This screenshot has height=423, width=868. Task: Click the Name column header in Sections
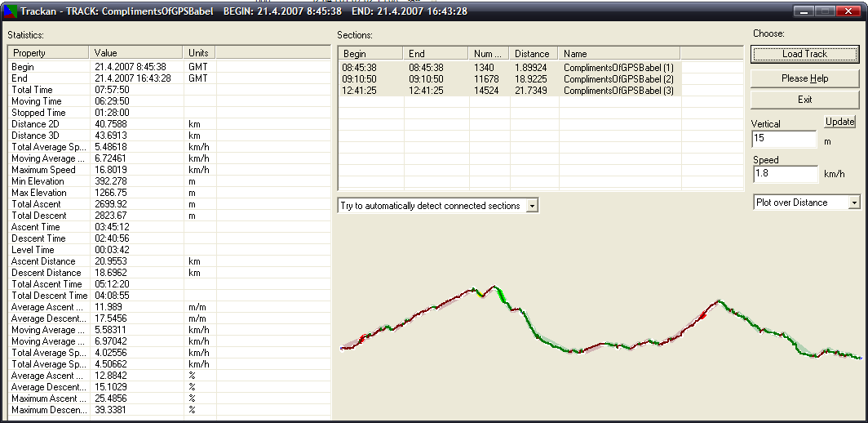[618, 53]
